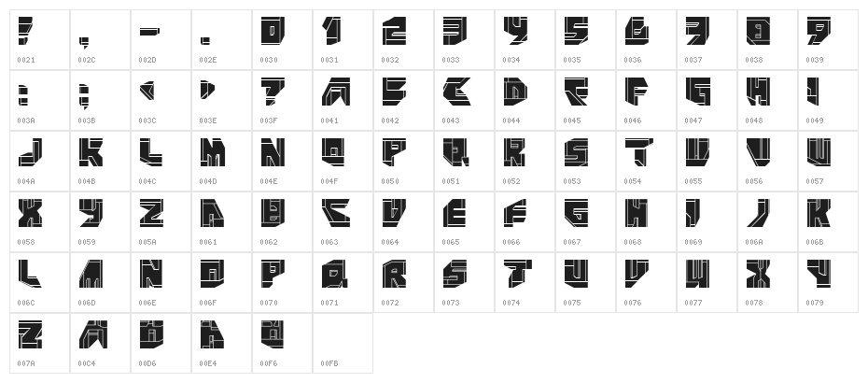Select the A-umlaut glyph 00C4
The width and height of the screenshot is (868, 383).
(89, 334)
